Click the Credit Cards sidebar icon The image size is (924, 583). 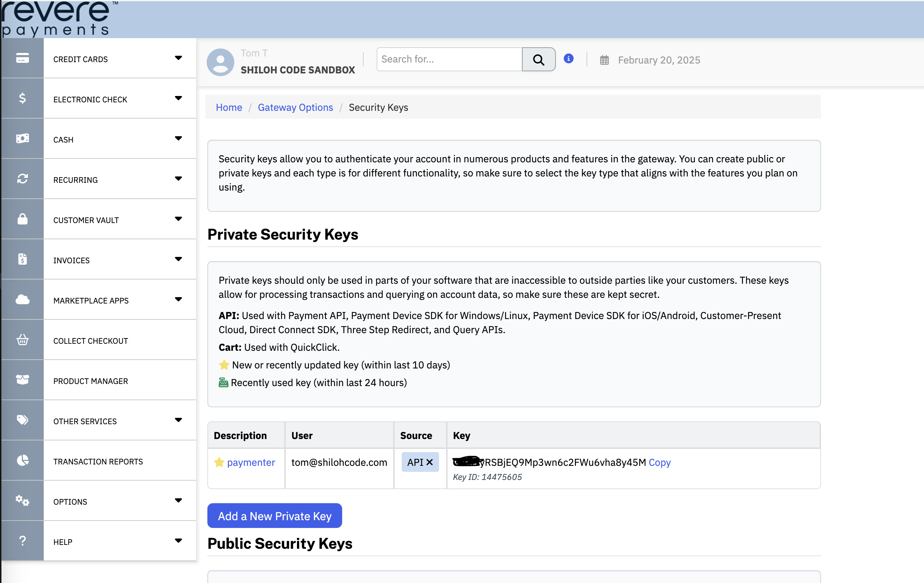(x=23, y=58)
